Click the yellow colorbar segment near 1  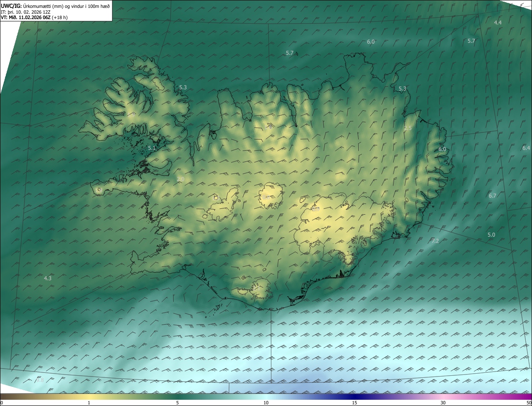click(89, 396)
